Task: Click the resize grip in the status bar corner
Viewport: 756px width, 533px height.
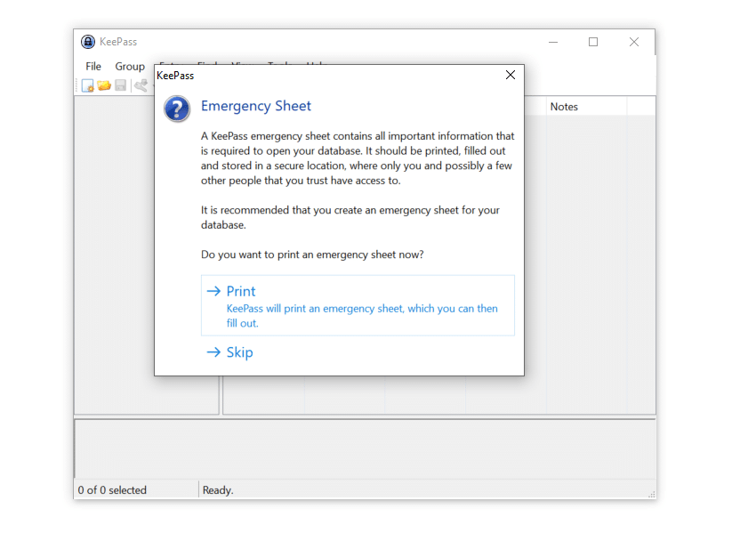Action: tap(651, 494)
